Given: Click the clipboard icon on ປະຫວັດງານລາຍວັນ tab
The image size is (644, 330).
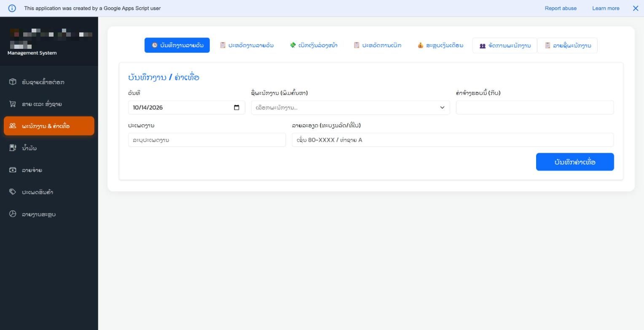Looking at the screenshot, I should [x=223, y=45].
